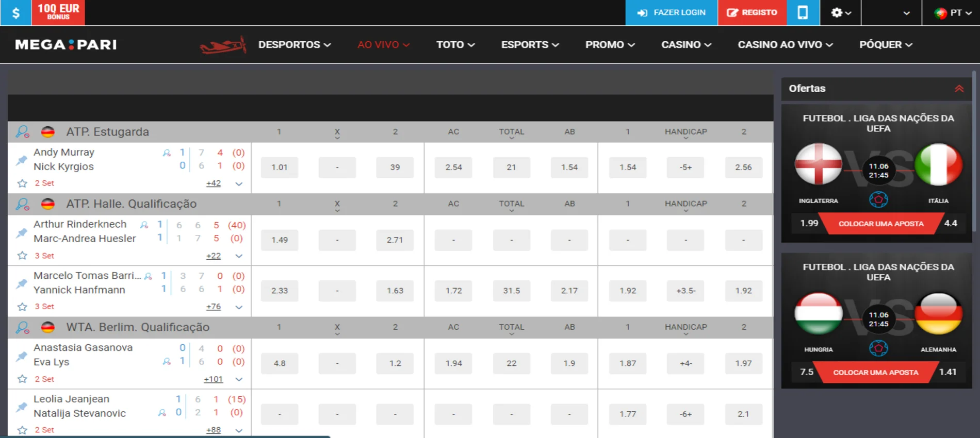Favorite the Murray vs Kyrgios match star

(22, 183)
